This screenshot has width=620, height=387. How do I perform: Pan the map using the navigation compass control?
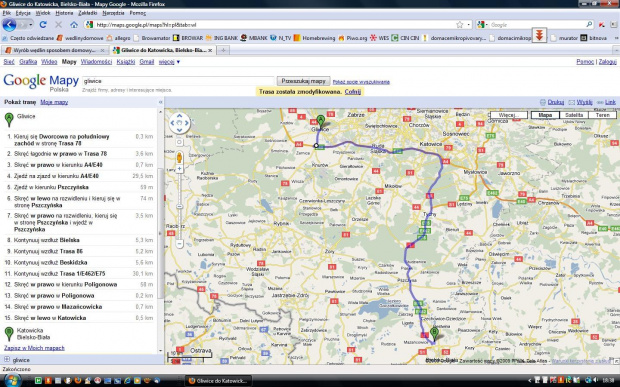[180, 123]
